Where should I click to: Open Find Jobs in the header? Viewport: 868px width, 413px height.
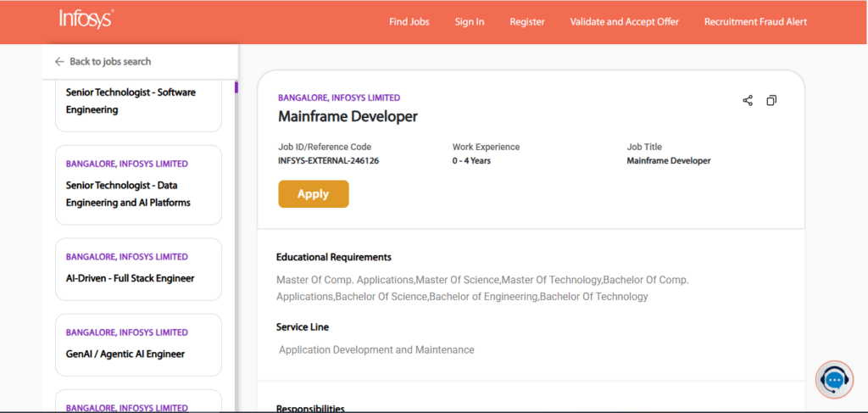tap(409, 21)
